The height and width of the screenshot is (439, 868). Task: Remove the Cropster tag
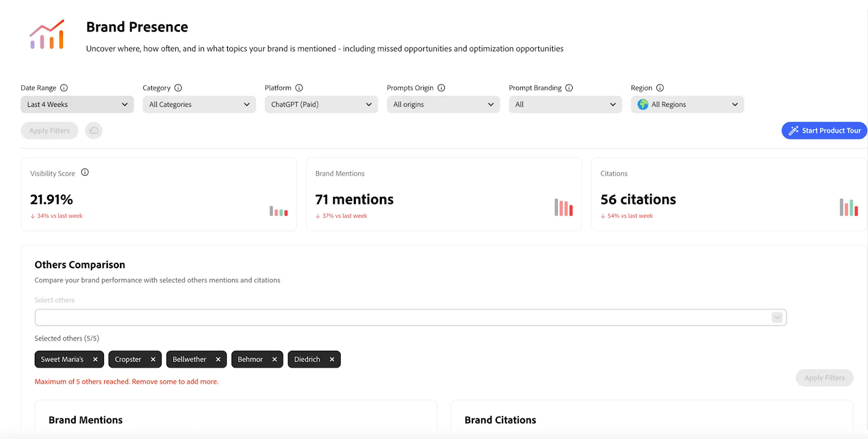tap(153, 359)
